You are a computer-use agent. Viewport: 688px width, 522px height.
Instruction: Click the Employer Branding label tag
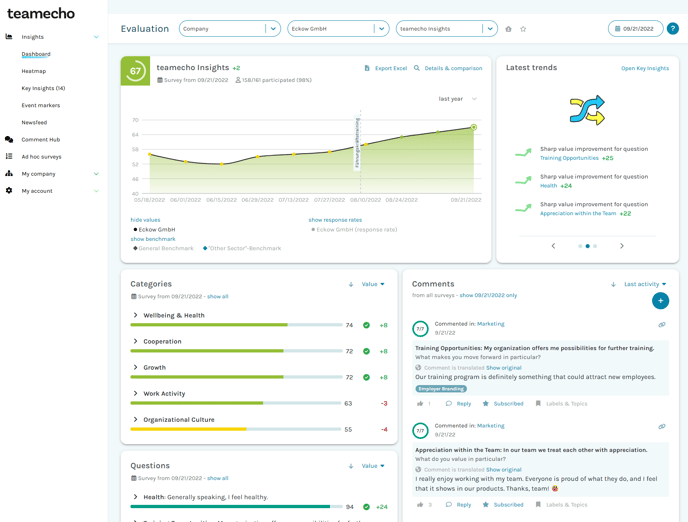441,389
